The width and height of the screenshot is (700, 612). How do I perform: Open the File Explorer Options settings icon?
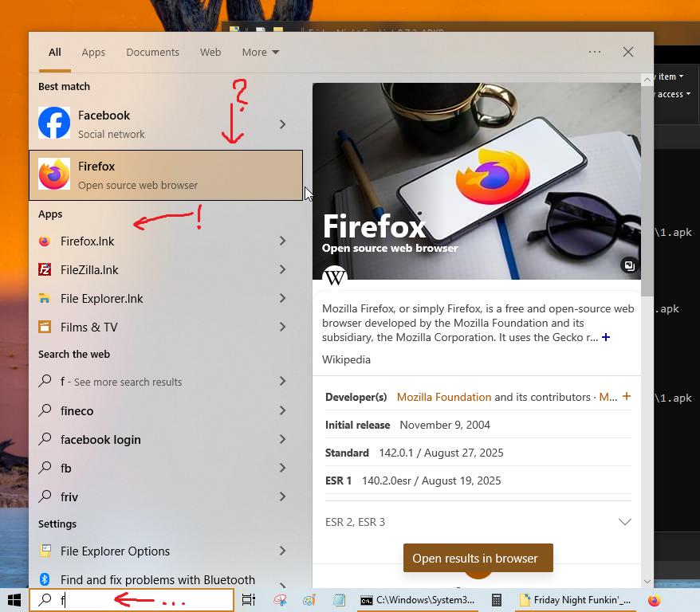click(x=45, y=551)
